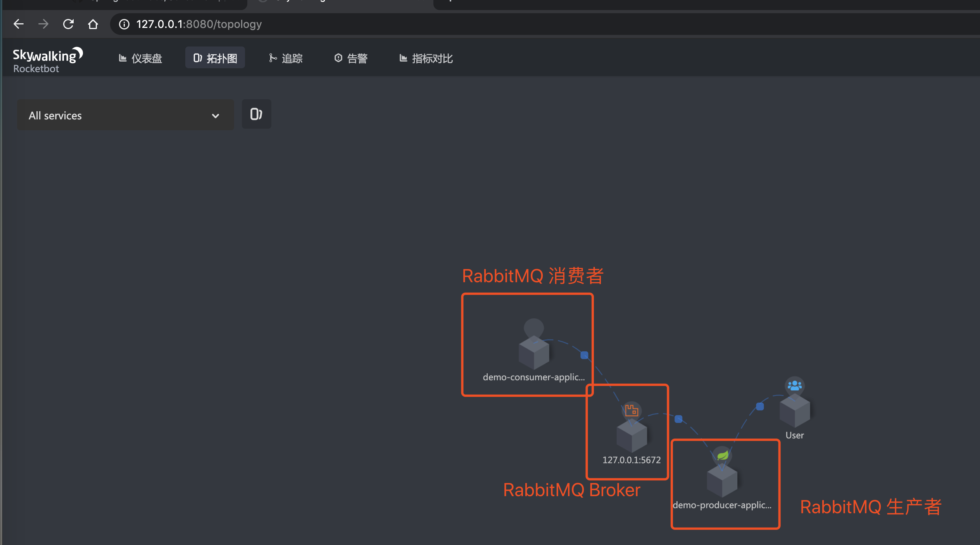Screen dimensions: 980x545
Task: Click the blue link marker between broker and producer
Action: pos(678,419)
